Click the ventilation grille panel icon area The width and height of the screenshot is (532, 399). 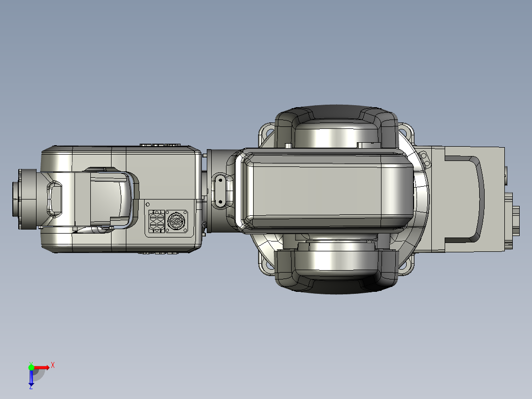click(156, 221)
